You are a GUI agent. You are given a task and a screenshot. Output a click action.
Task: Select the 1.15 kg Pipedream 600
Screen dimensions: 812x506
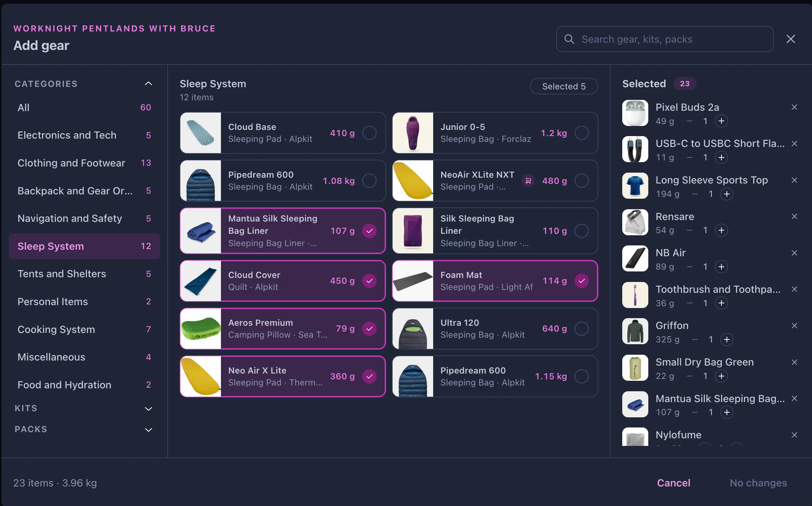582,376
